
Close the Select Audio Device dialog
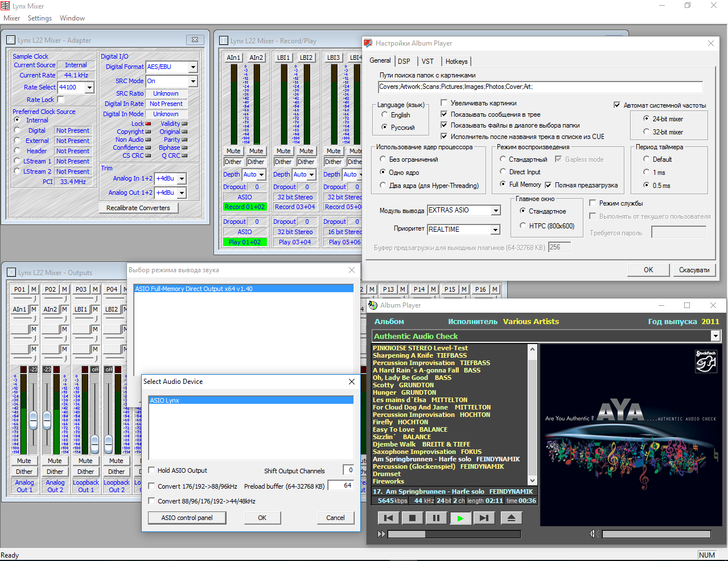click(351, 382)
